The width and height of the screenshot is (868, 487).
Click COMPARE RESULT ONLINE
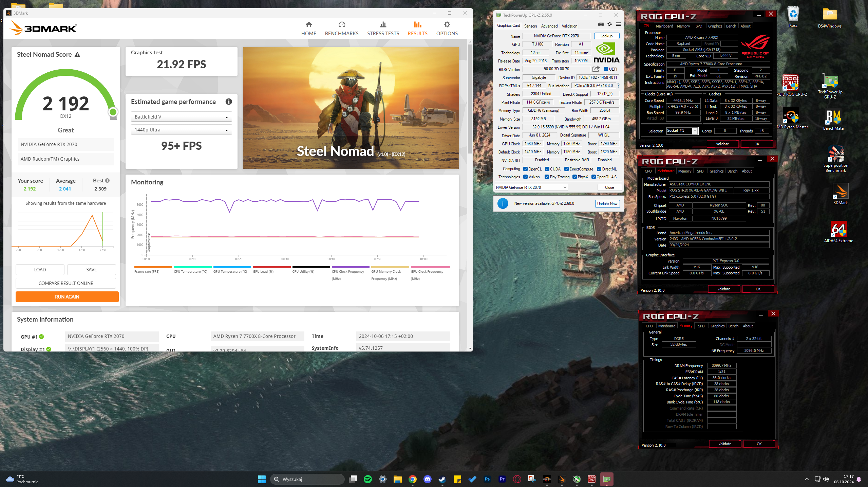click(x=65, y=283)
